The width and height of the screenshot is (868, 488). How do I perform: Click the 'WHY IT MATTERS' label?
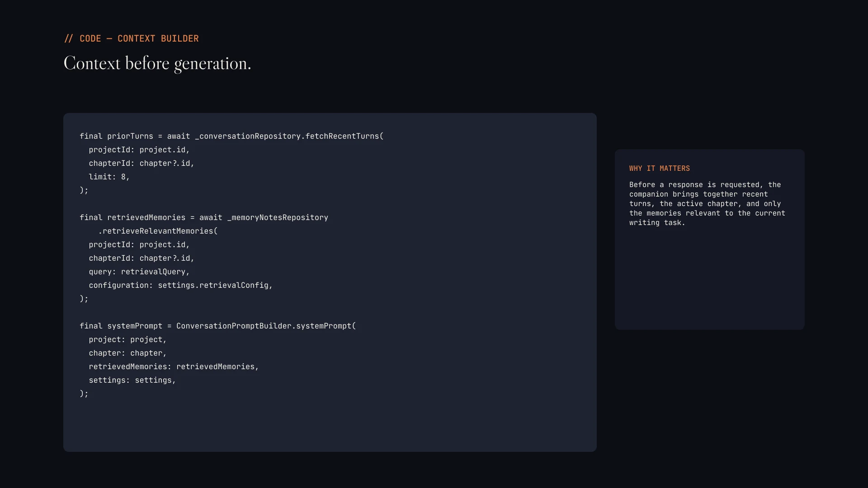pyautogui.click(x=660, y=169)
